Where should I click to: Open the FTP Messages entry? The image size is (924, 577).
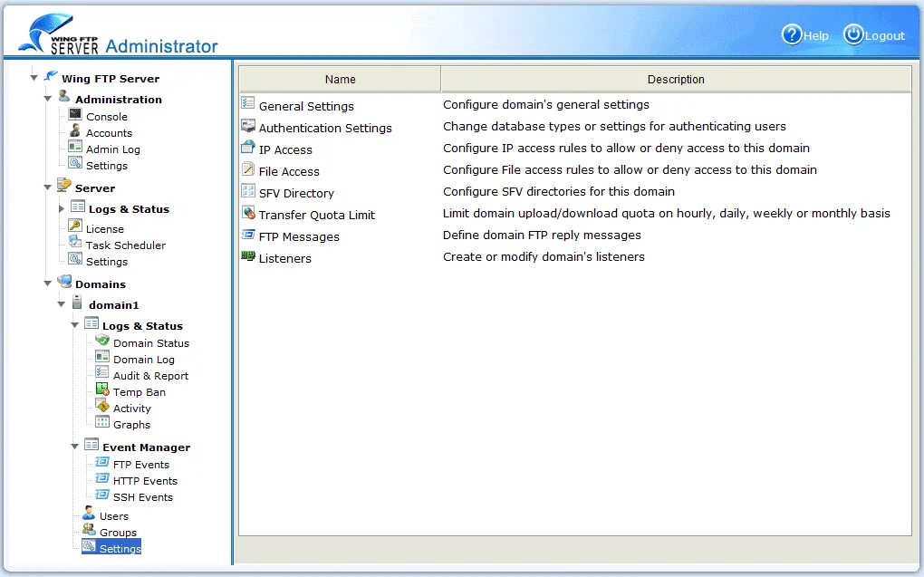click(x=299, y=237)
